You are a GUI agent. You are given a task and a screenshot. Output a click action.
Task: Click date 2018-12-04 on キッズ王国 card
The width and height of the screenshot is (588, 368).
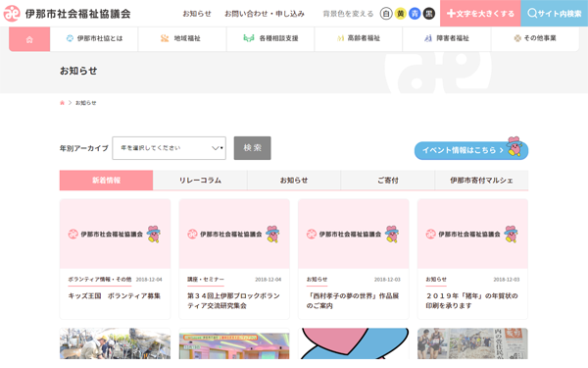pos(149,280)
